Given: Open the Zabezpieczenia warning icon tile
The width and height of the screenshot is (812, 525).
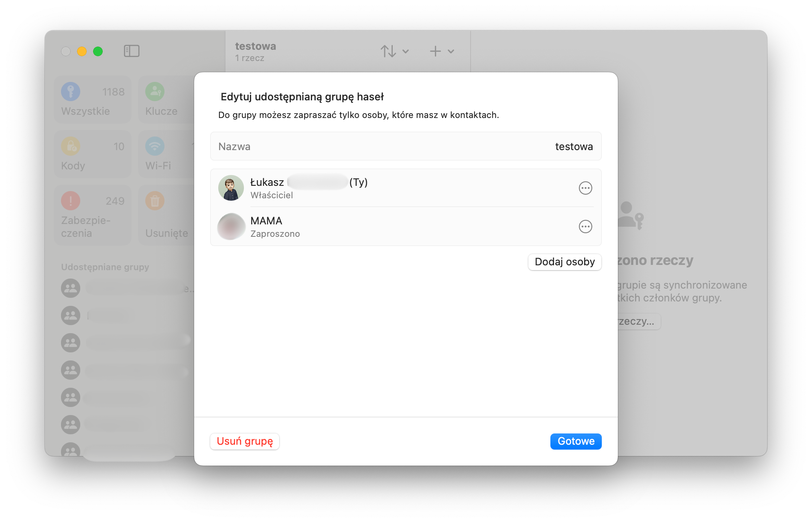Looking at the screenshot, I should click(x=71, y=201).
